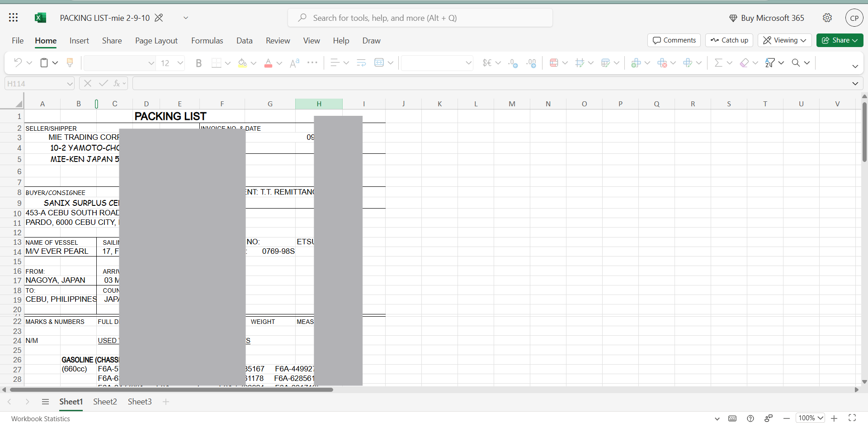Expand the ribbon display options chevron
Image resolution: width=868 pixels, height=423 pixels.
(x=855, y=67)
